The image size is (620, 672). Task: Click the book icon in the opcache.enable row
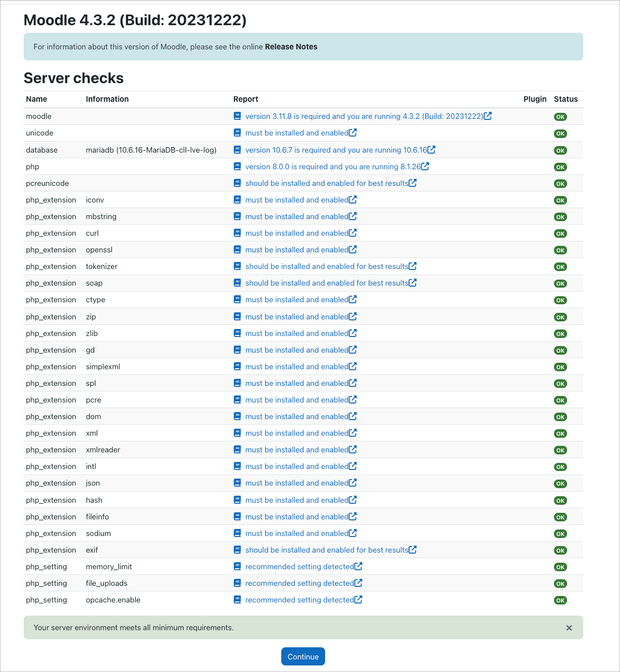click(237, 599)
